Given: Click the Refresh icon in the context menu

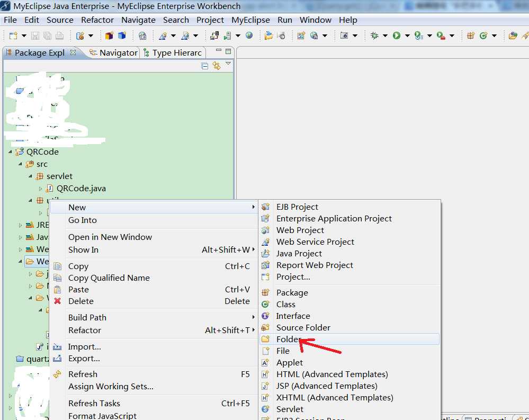Looking at the screenshot, I should (57, 374).
